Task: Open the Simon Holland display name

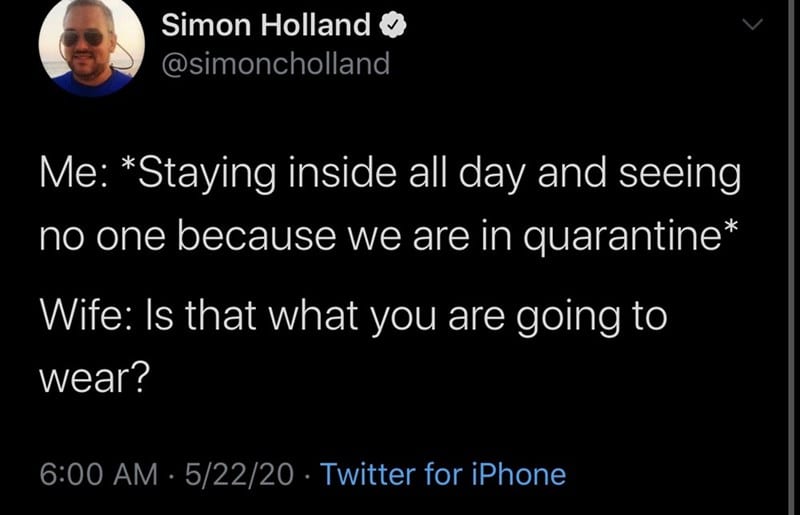Action: [x=266, y=25]
